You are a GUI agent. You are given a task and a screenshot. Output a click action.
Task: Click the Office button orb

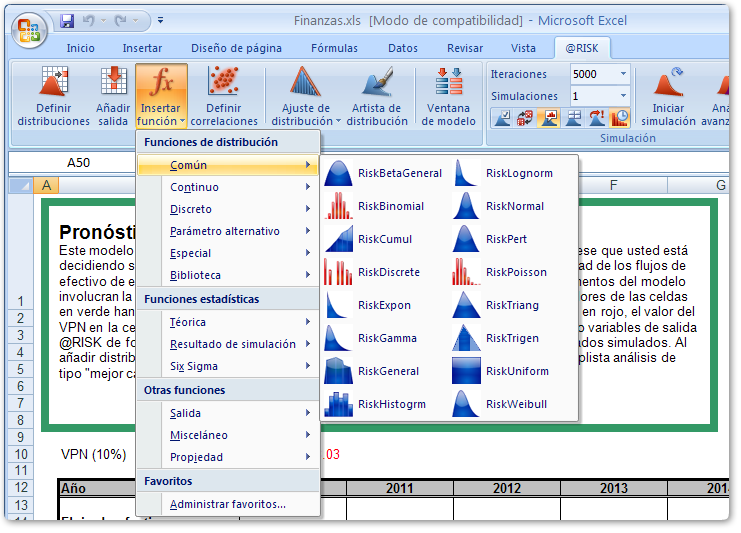[x=29, y=30]
